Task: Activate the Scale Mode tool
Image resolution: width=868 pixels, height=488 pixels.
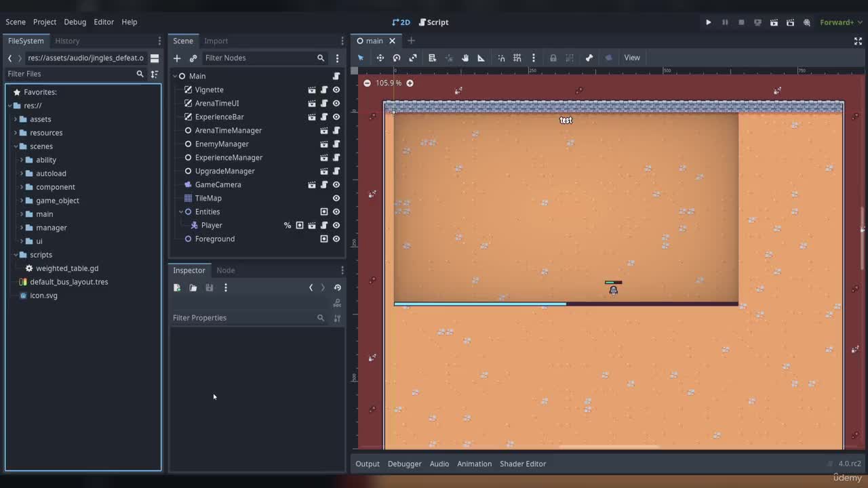Action: tap(413, 58)
